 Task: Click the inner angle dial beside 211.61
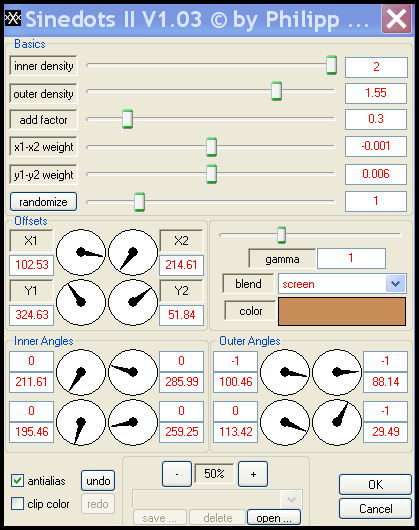tap(81, 372)
